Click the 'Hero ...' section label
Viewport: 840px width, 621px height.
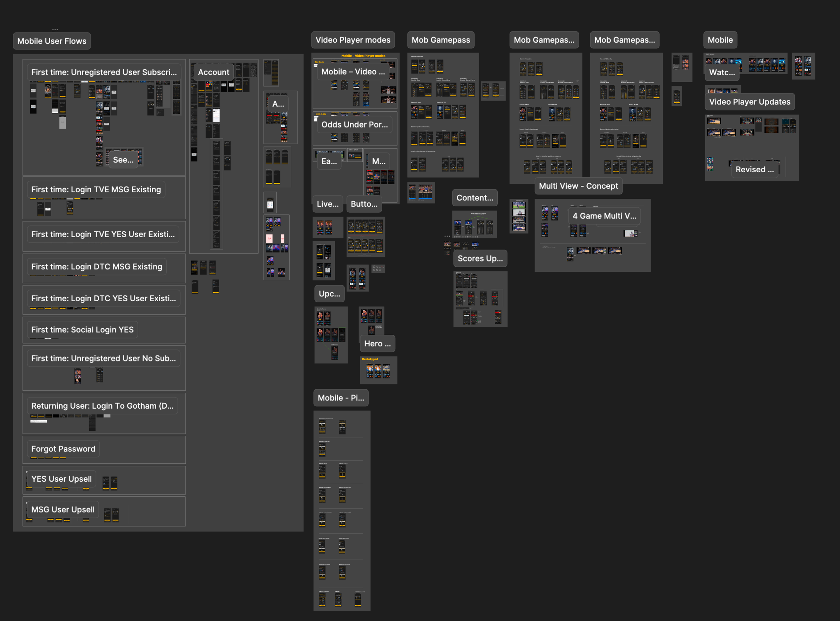(377, 343)
